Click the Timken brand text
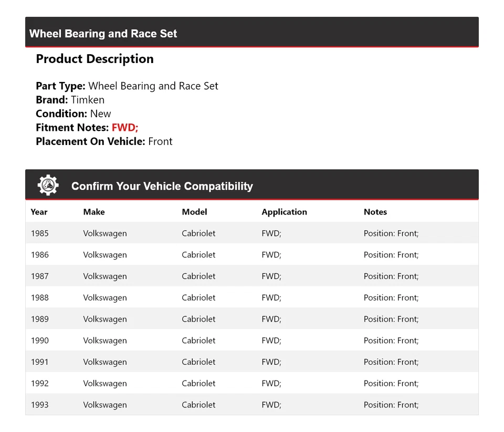The height and width of the screenshot is (432, 504). coord(88,100)
